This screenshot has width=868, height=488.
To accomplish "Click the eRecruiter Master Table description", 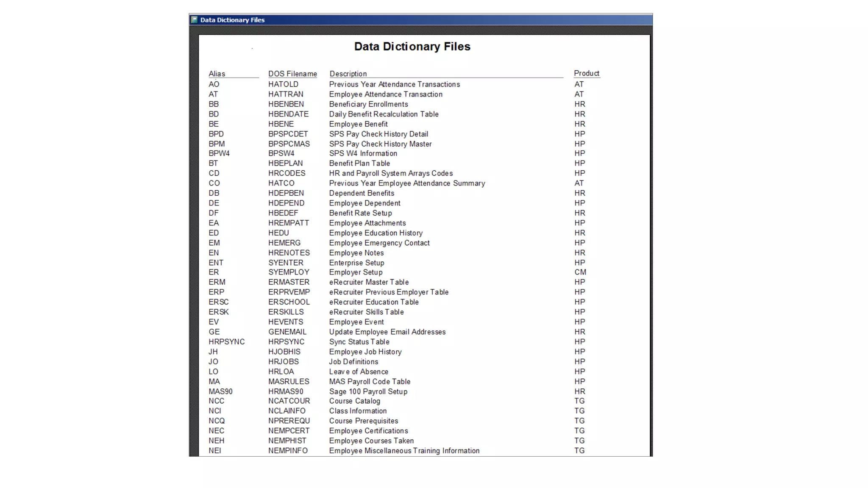I will pyautogui.click(x=369, y=282).
